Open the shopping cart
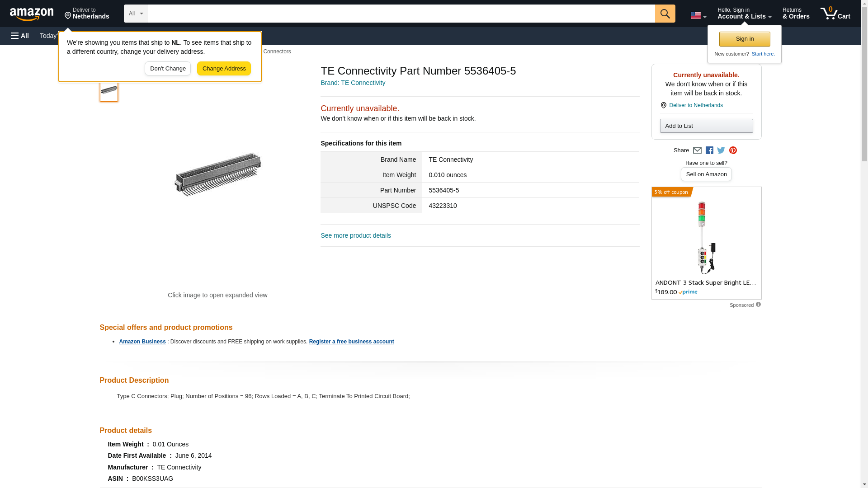 pos(835,14)
